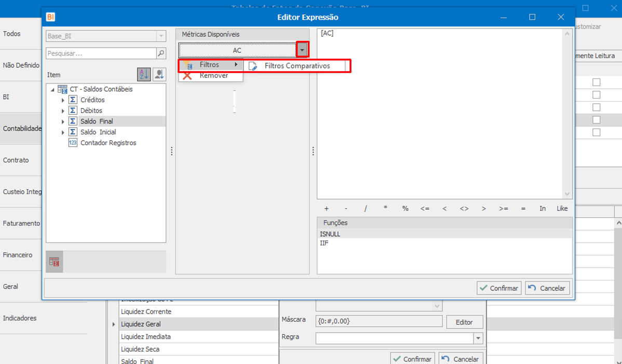Confirm the expression in Editor Expressão

(x=499, y=288)
